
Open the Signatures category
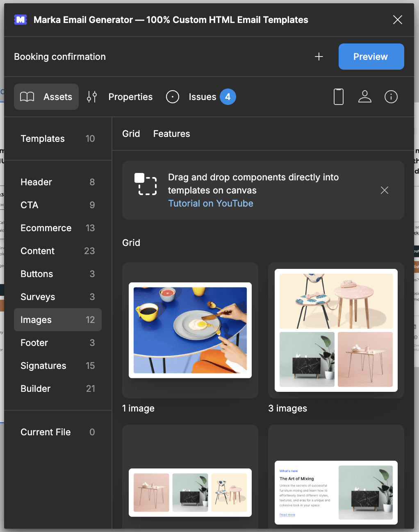pyautogui.click(x=58, y=366)
